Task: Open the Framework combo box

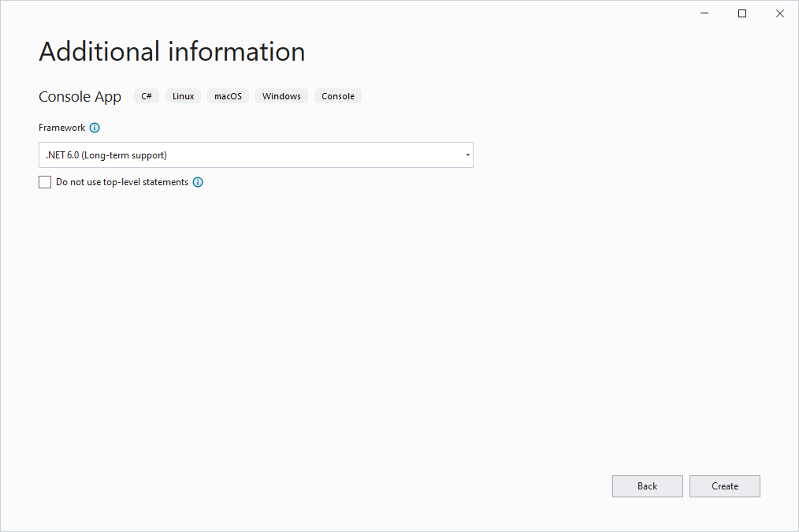Action: 255,155
